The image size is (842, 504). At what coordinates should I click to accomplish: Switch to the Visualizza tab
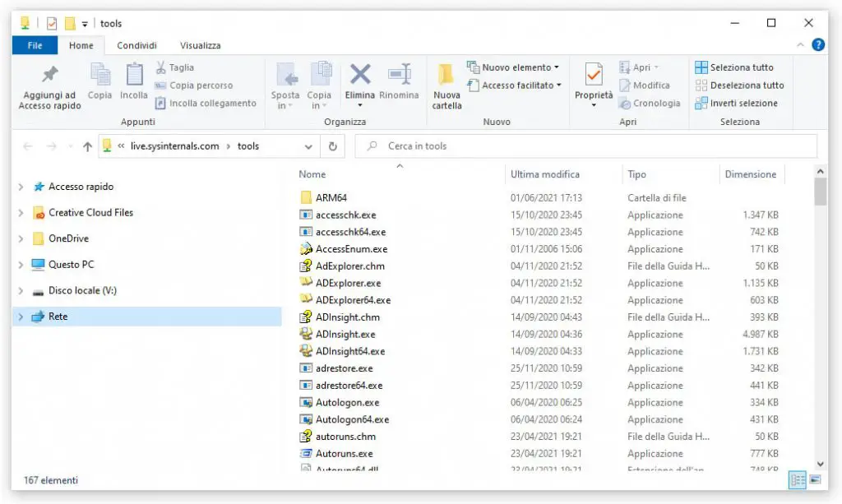(201, 45)
